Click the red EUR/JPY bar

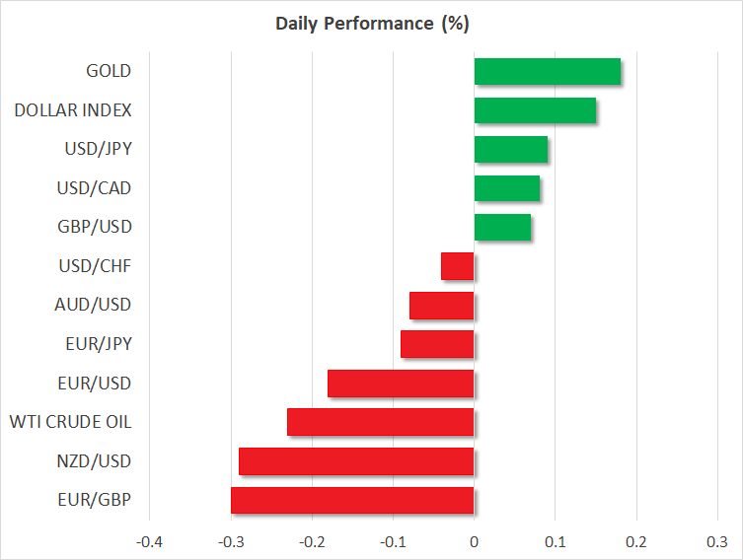pyautogui.click(x=437, y=344)
